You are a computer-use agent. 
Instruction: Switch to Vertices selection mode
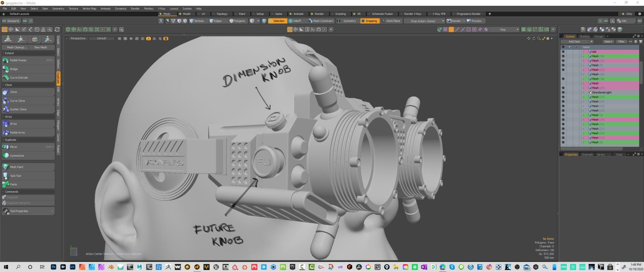(197, 21)
